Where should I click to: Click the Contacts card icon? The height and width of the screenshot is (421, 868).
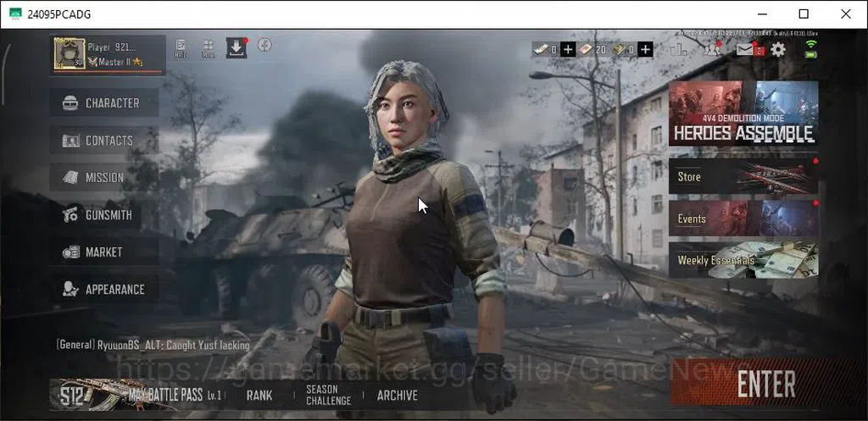(70, 141)
